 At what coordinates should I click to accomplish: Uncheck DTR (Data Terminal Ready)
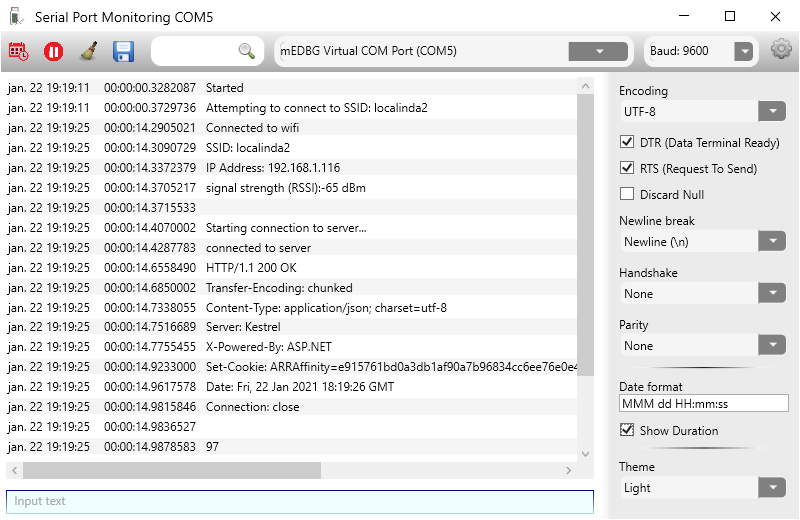click(x=628, y=143)
